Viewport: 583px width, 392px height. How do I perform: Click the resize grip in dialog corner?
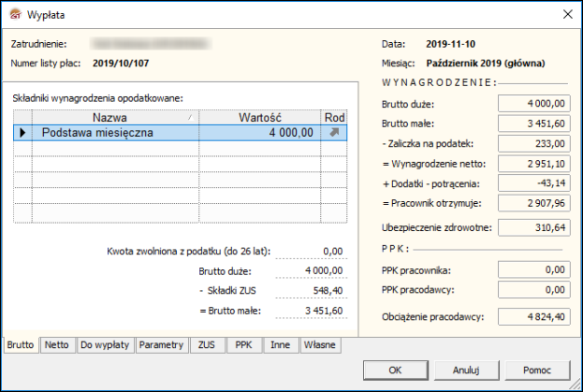[x=576, y=384]
